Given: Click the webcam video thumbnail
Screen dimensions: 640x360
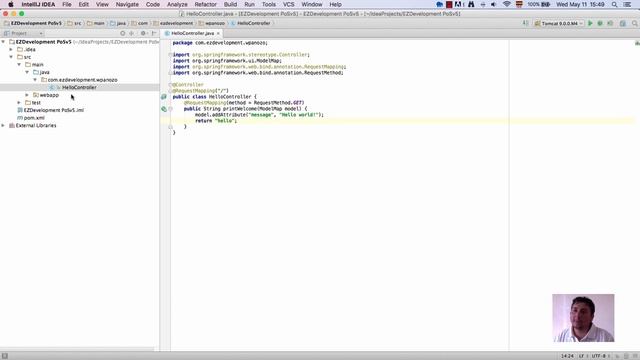Looking at the screenshot, I should [x=583, y=318].
